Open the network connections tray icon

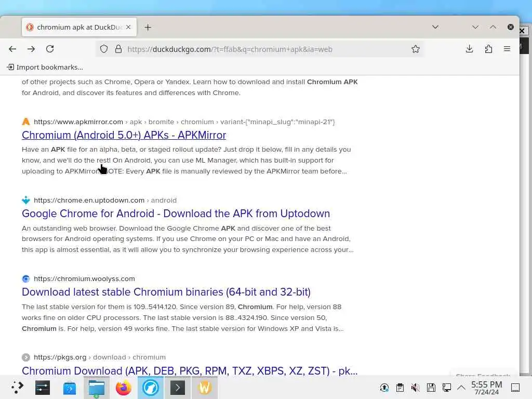coord(446,388)
